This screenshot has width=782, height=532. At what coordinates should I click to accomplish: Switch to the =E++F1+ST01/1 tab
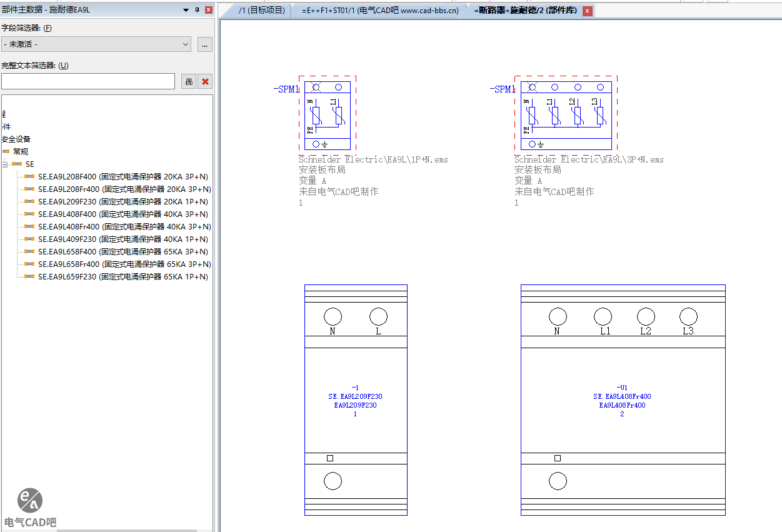(379, 11)
